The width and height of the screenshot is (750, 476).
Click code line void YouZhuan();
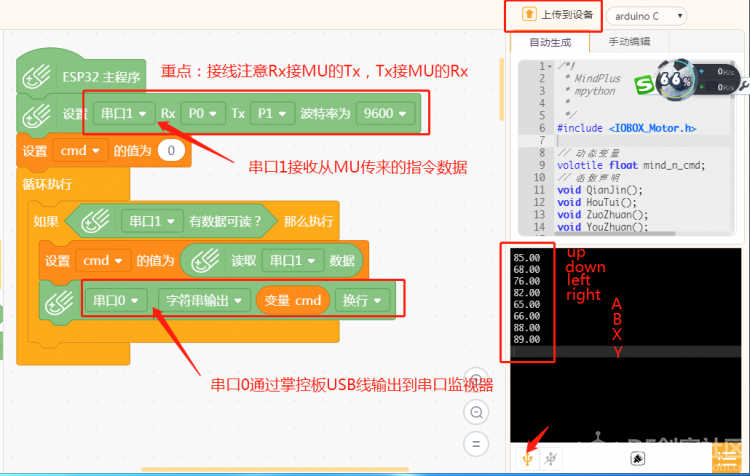tap(603, 227)
